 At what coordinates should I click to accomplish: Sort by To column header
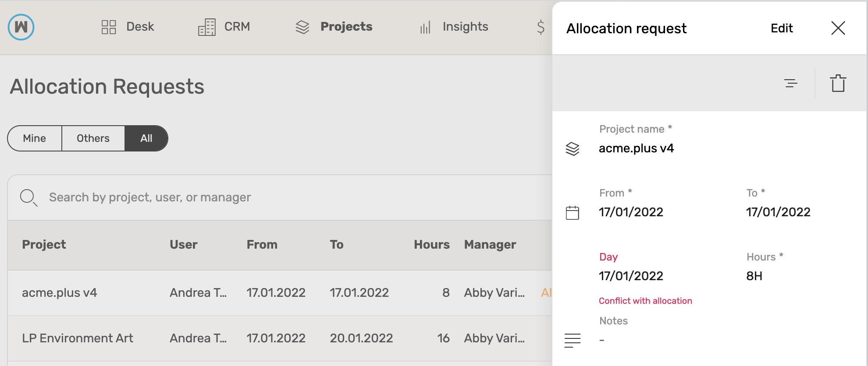[x=337, y=245]
